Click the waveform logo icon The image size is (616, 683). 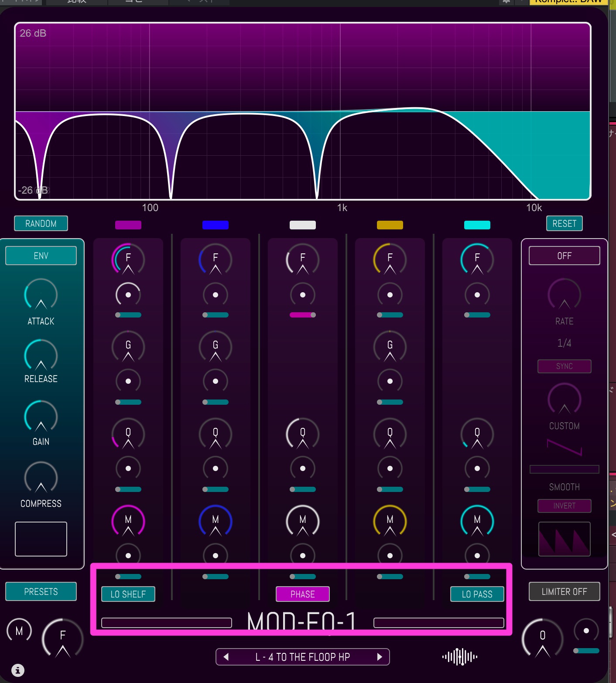click(x=459, y=656)
